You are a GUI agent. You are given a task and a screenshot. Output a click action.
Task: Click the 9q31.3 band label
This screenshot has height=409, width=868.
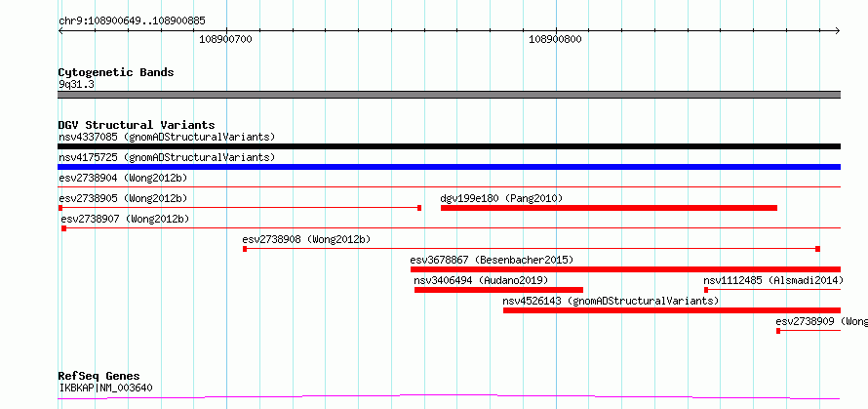tap(76, 84)
